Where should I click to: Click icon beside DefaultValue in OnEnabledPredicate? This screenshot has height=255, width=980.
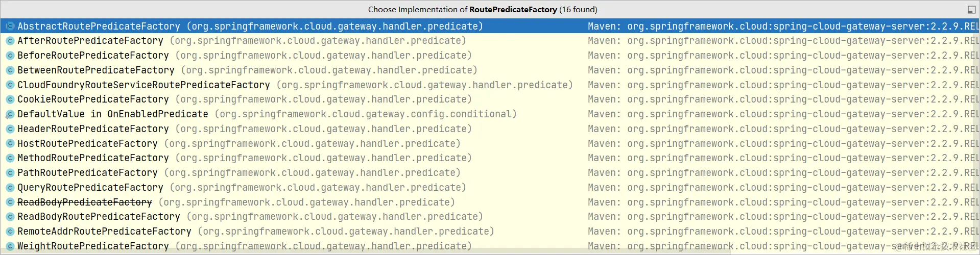pyautogui.click(x=10, y=114)
